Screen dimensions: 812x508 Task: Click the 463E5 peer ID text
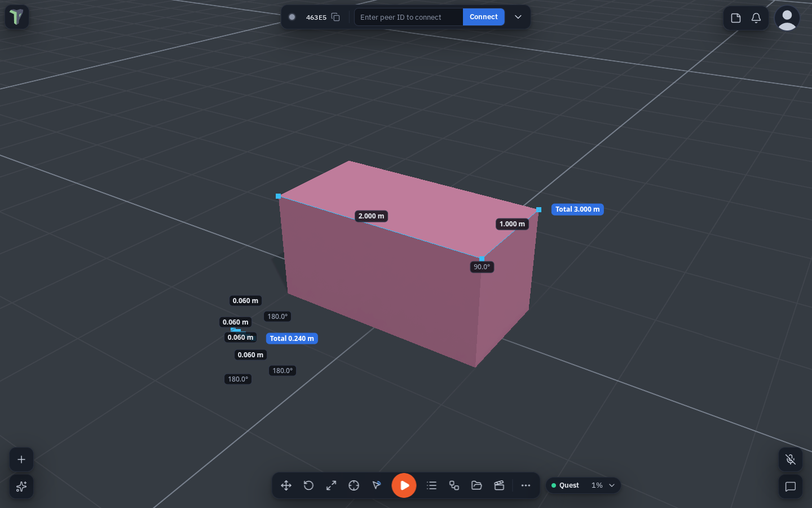tap(316, 17)
